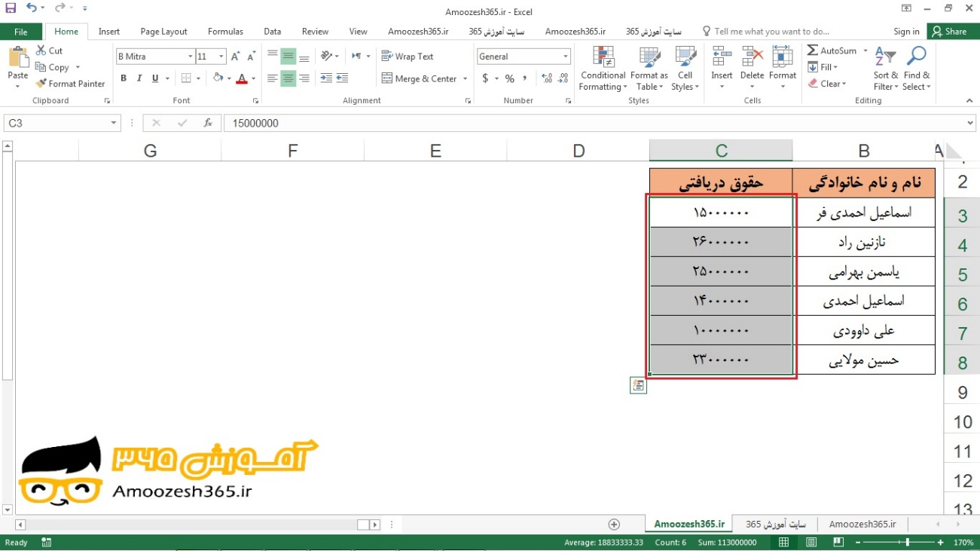The image size is (980, 551).
Task: Increase decimal places
Action: click(x=547, y=78)
